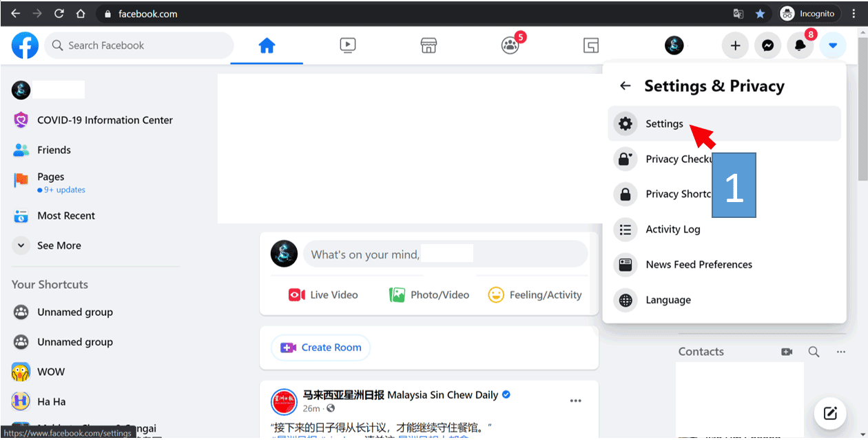868x440 pixels.
Task: Bookmark this page with the star
Action: pos(760,14)
